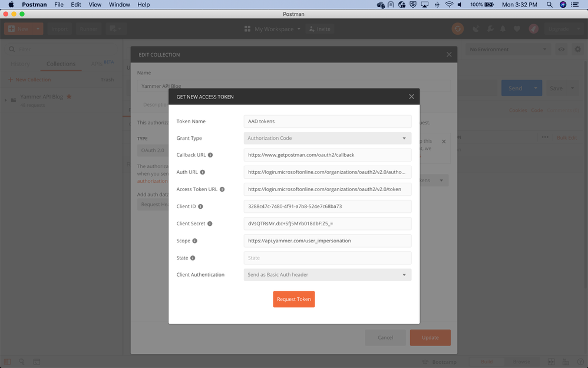Click info icon next to Callback URL
Viewport: 588px width, 368px height.
point(210,155)
